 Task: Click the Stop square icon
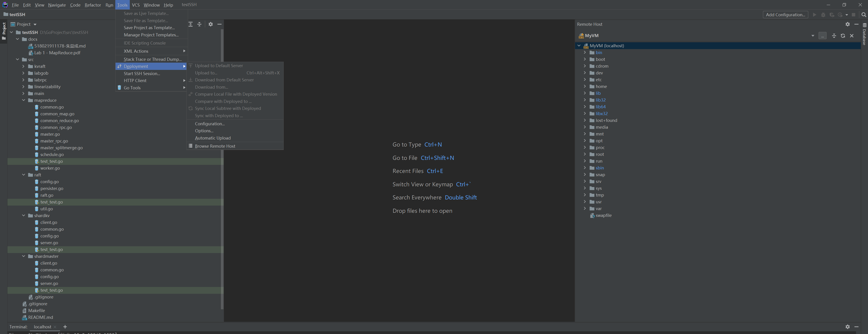[x=854, y=15]
